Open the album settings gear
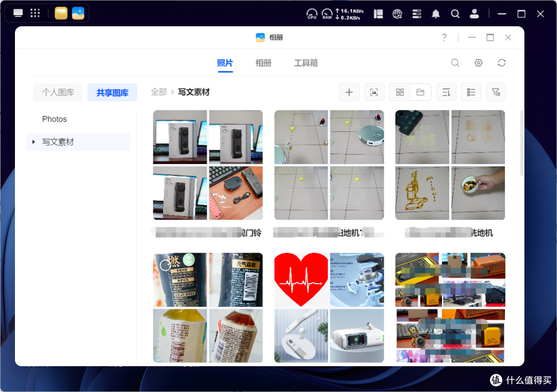The width and height of the screenshot is (557, 392). (479, 63)
